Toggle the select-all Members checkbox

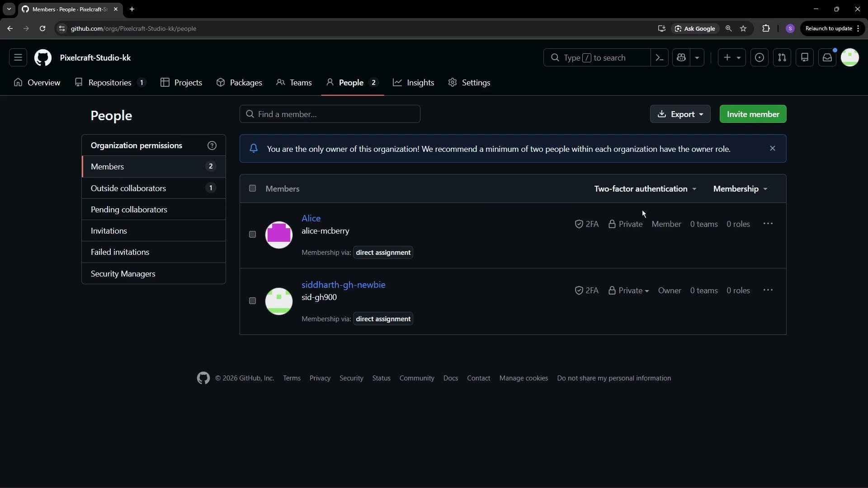pos(252,188)
